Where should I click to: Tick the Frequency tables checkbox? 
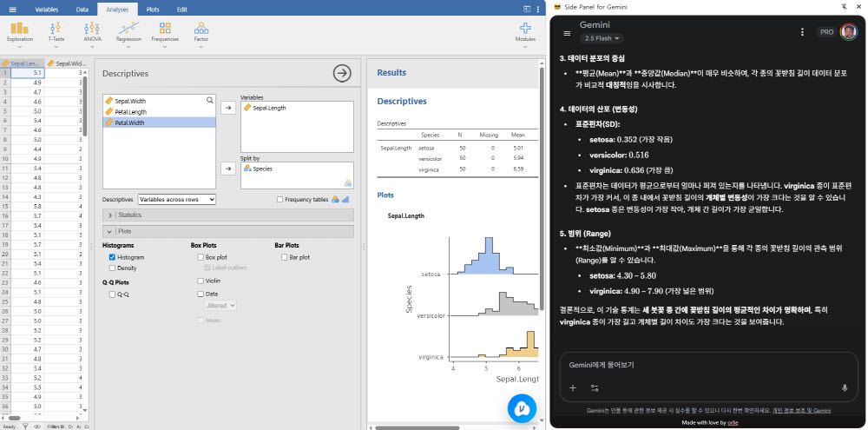279,199
